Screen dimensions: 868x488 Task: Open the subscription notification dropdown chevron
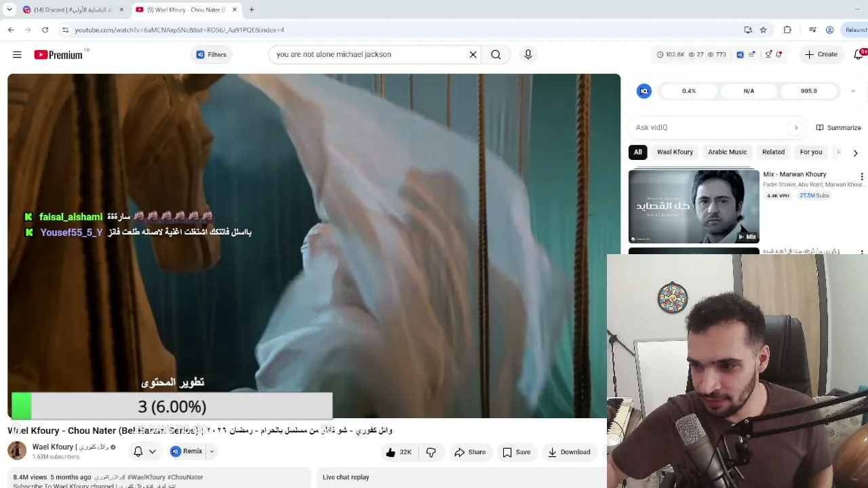(153, 451)
